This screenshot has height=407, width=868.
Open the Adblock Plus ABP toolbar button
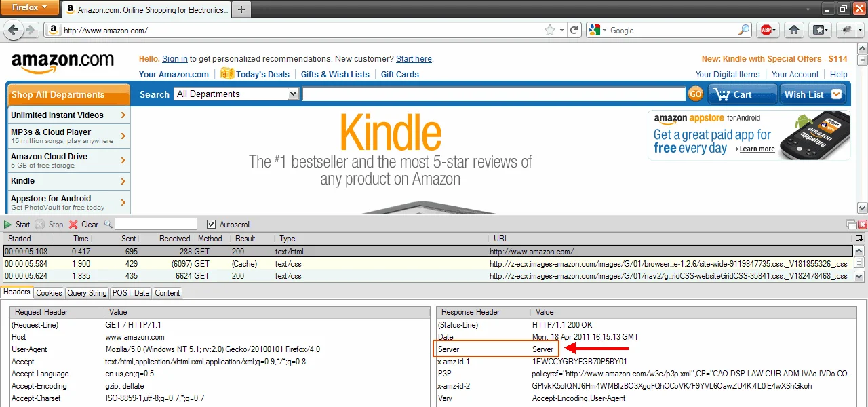(768, 31)
